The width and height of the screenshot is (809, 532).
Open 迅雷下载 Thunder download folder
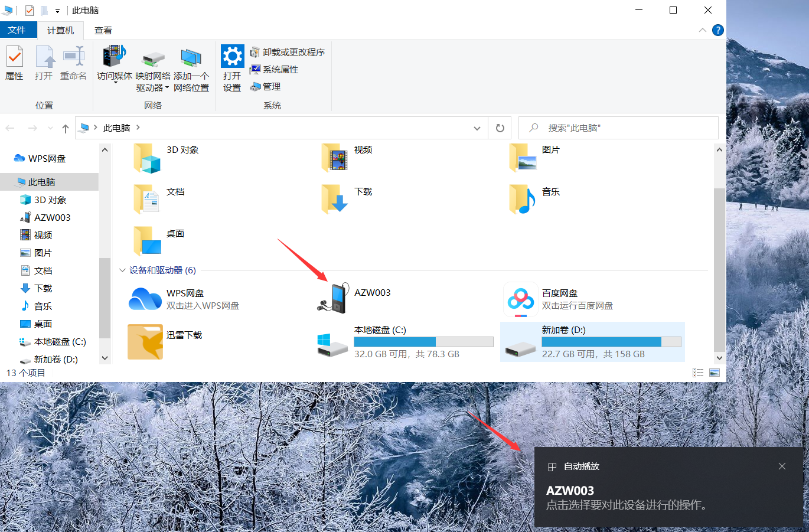pos(145,341)
